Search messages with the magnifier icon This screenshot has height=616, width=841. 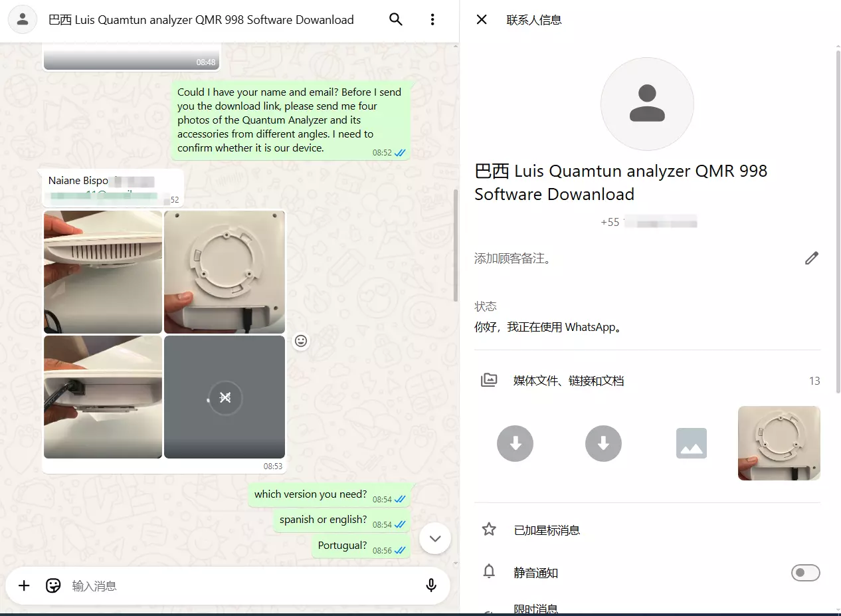tap(396, 20)
